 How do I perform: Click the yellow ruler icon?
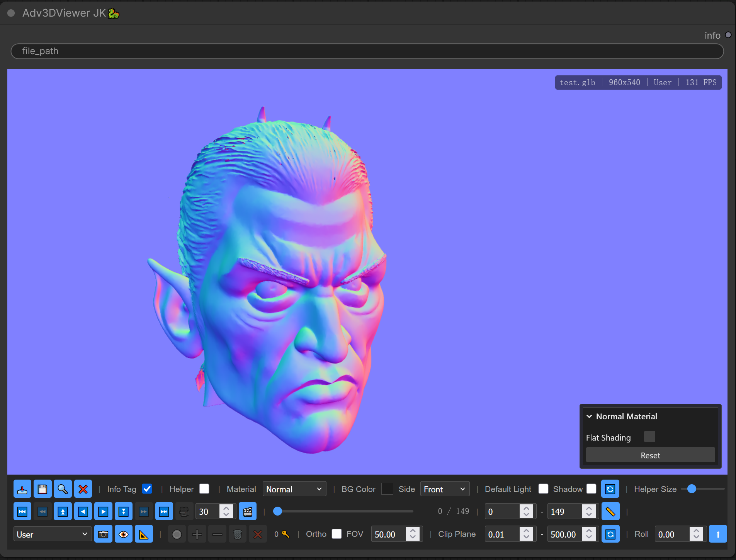(610, 512)
